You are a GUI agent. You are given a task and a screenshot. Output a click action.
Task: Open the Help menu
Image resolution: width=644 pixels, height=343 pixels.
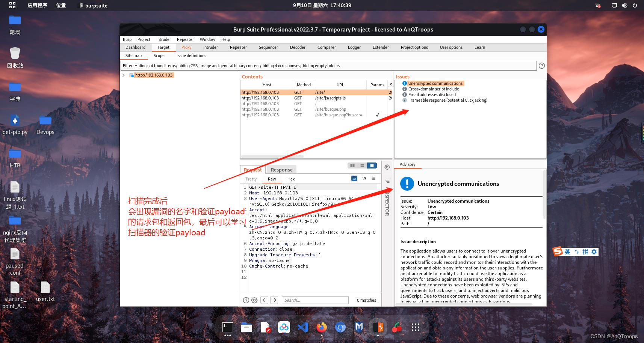pyautogui.click(x=225, y=39)
